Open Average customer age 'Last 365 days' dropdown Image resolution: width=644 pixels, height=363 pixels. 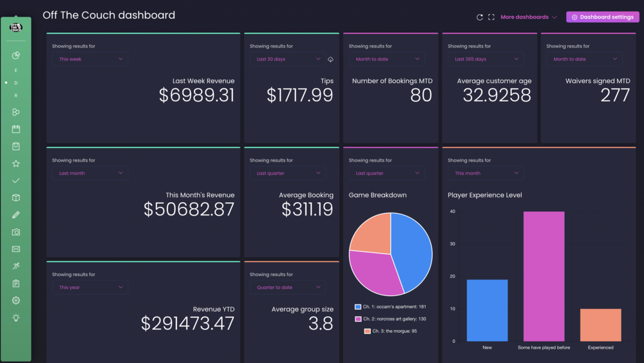pyautogui.click(x=486, y=59)
